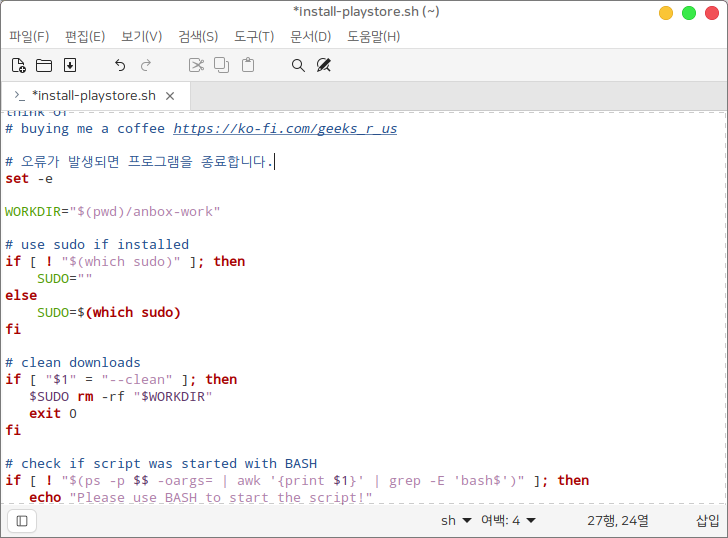Expand the 여백 tab width dropdown
The image size is (728, 538).
(x=508, y=520)
